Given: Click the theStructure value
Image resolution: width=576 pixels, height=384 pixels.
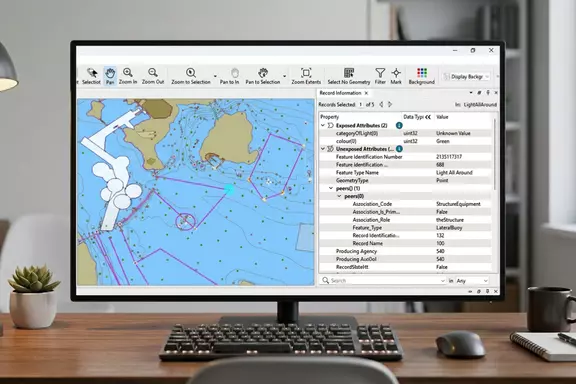Looking at the screenshot, I should click(450, 220).
